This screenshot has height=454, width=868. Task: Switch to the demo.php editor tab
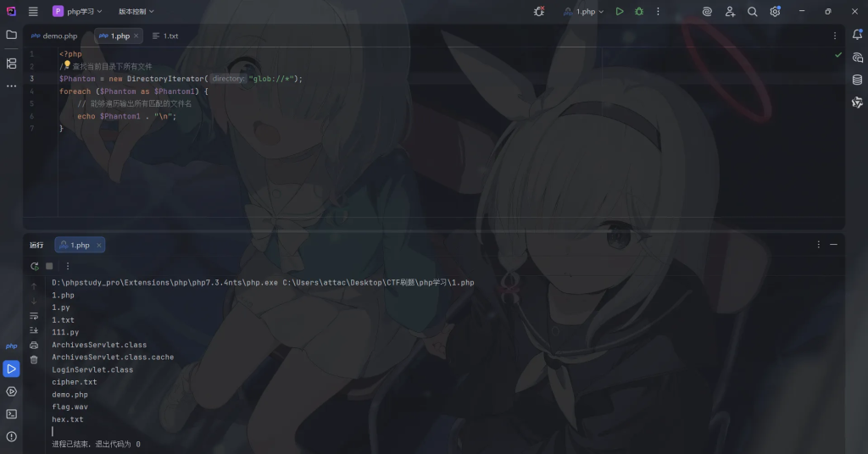coord(54,36)
